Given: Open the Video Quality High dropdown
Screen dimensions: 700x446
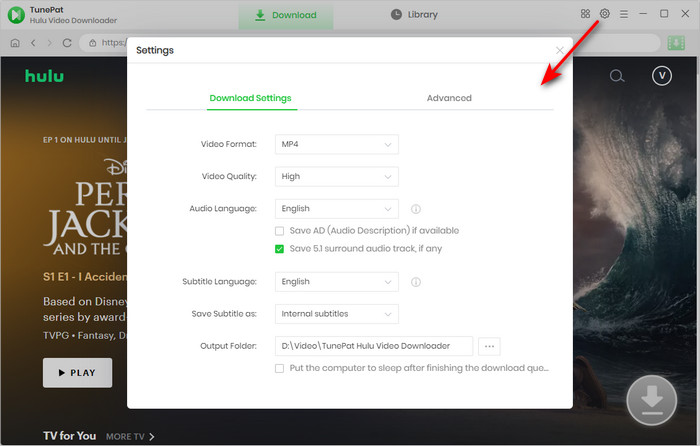Looking at the screenshot, I should (337, 176).
